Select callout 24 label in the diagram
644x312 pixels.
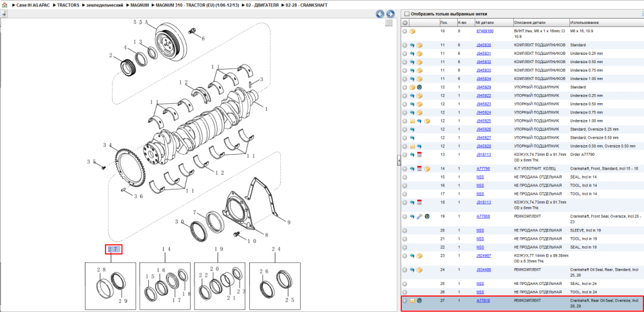pos(276,249)
